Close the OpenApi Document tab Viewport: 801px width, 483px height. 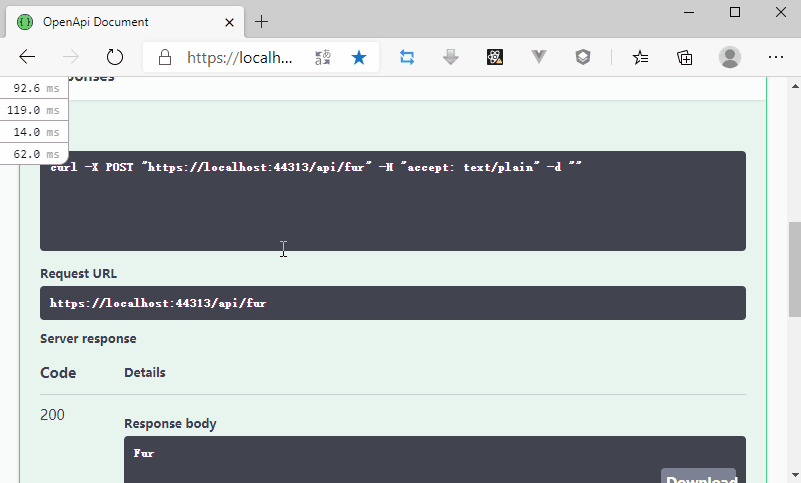point(230,21)
